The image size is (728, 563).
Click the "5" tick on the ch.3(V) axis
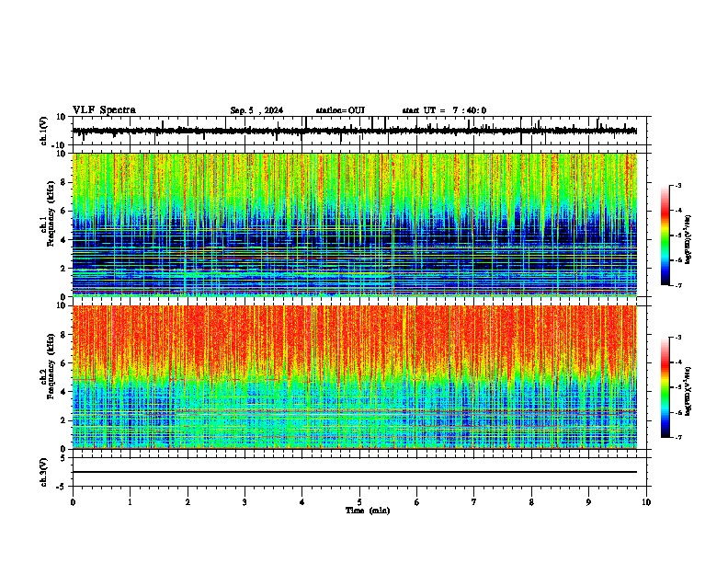pos(63,458)
